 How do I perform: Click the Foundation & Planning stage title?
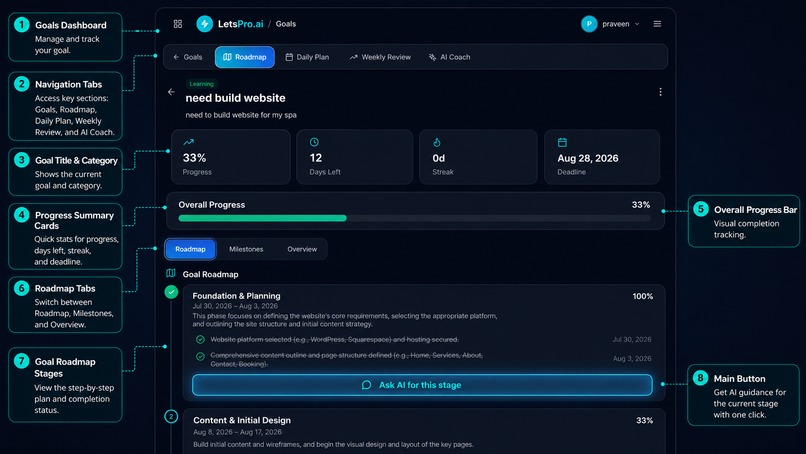(x=236, y=296)
